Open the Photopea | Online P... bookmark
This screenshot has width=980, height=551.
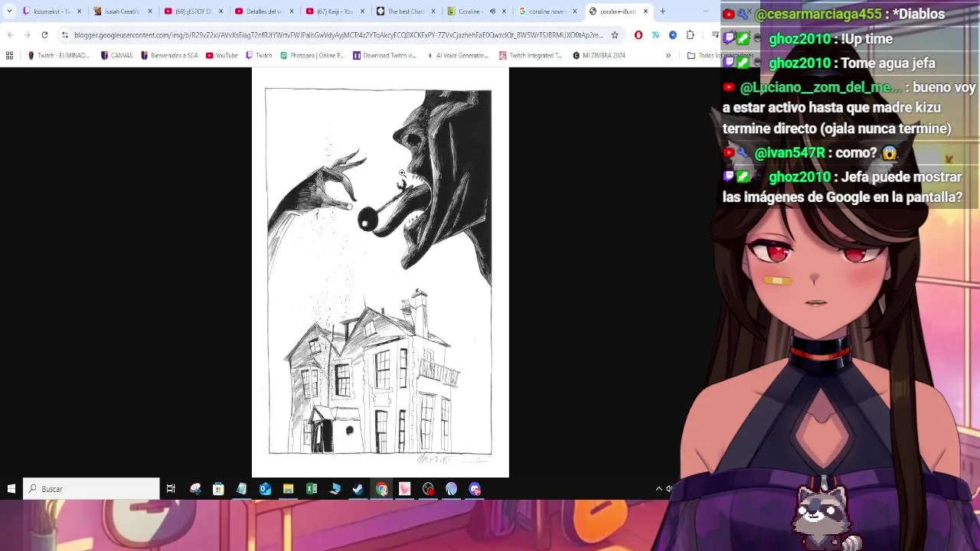[x=312, y=55]
